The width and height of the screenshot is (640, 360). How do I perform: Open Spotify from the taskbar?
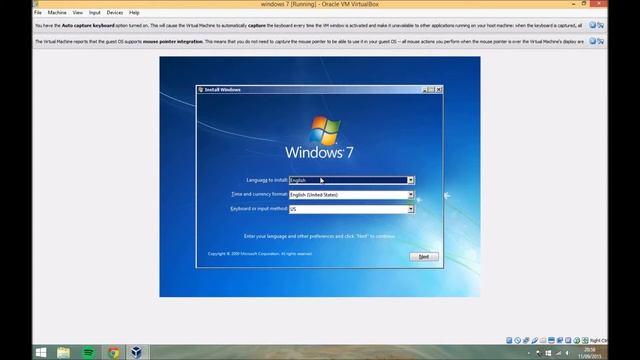[x=88, y=352]
